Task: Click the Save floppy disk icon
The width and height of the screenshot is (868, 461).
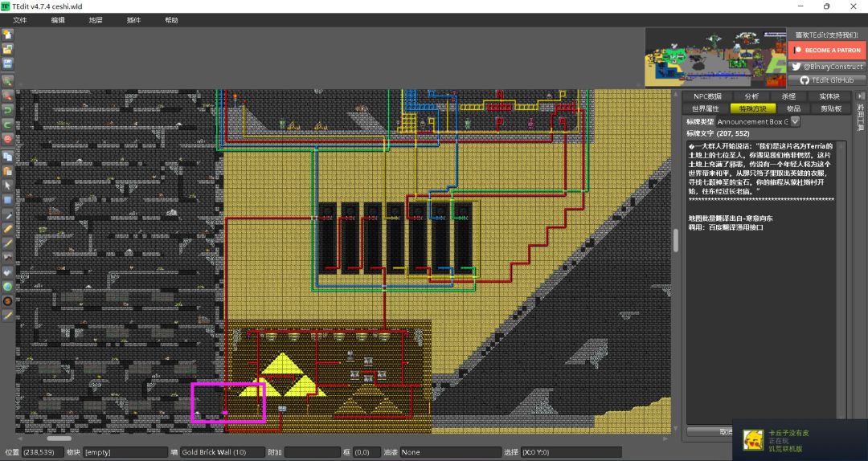Action: pyautogui.click(x=7, y=63)
